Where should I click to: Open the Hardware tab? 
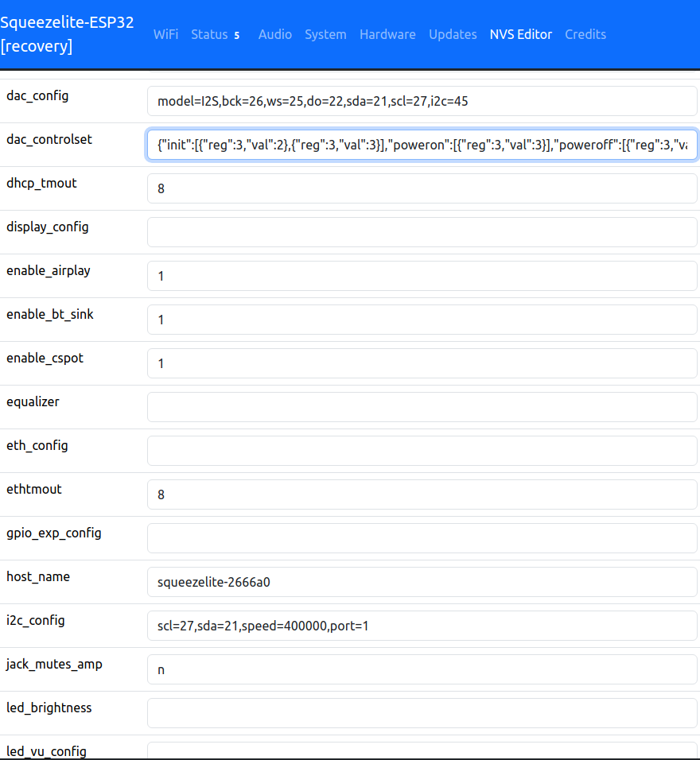pyautogui.click(x=387, y=34)
